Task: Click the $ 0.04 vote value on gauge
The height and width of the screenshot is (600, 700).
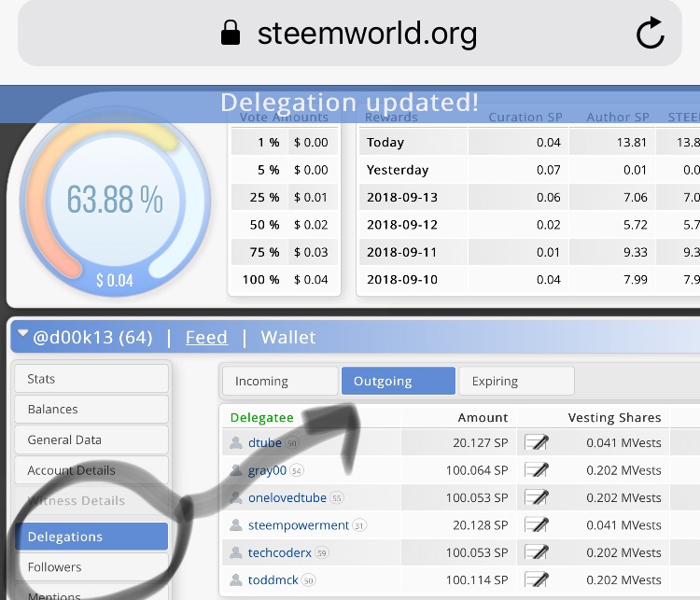Action: 115,280
